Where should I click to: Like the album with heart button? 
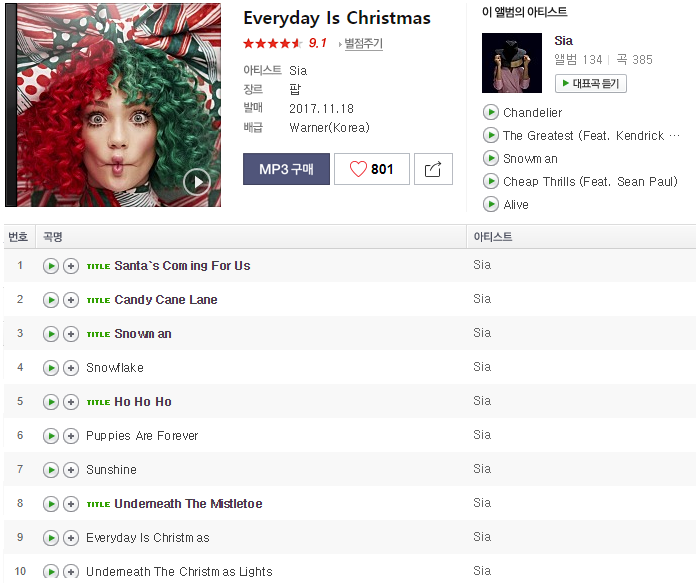point(372,169)
